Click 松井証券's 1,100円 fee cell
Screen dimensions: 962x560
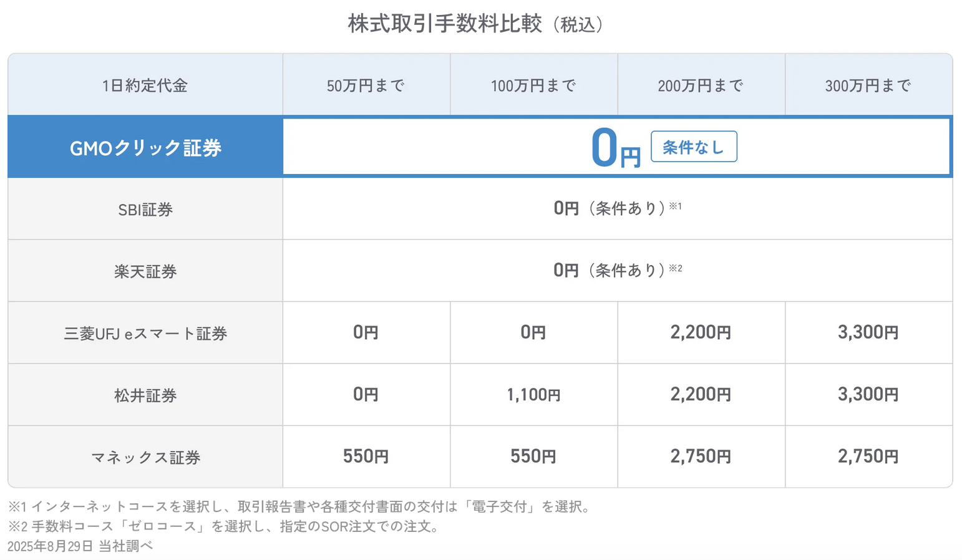tap(533, 395)
